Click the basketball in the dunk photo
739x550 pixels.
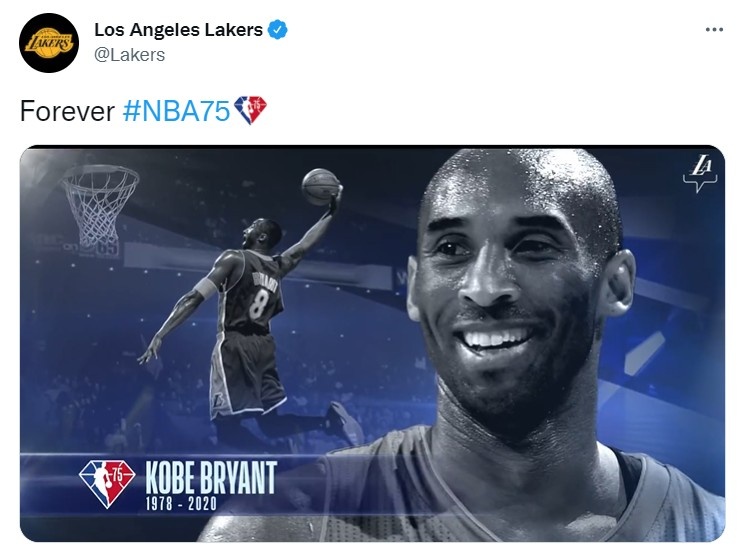point(320,187)
